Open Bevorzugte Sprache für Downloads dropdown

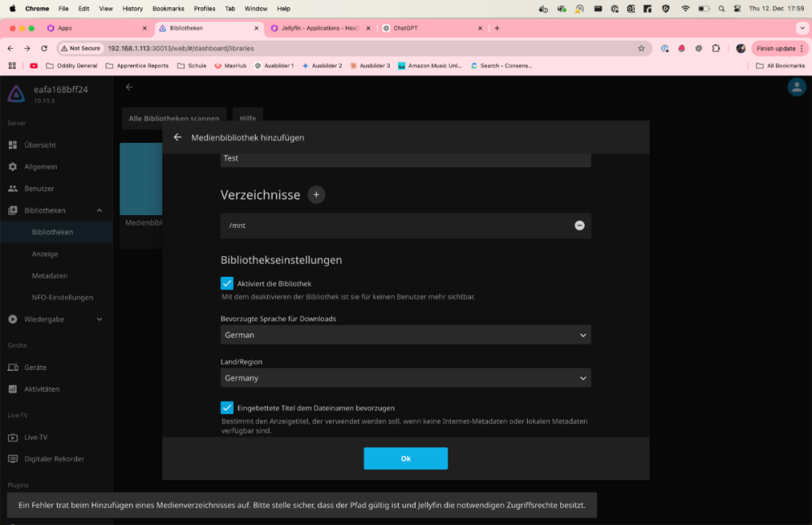coord(405,335)
